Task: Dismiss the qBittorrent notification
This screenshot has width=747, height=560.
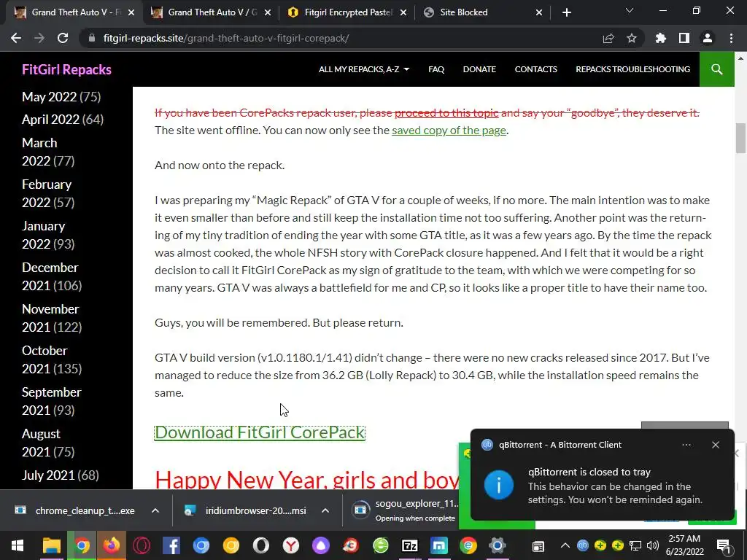Action: [716, 445]
